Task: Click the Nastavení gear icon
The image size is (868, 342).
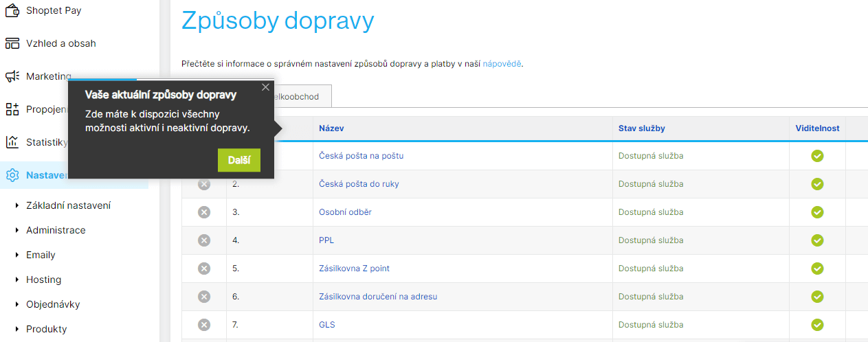Action: point(12,175)
